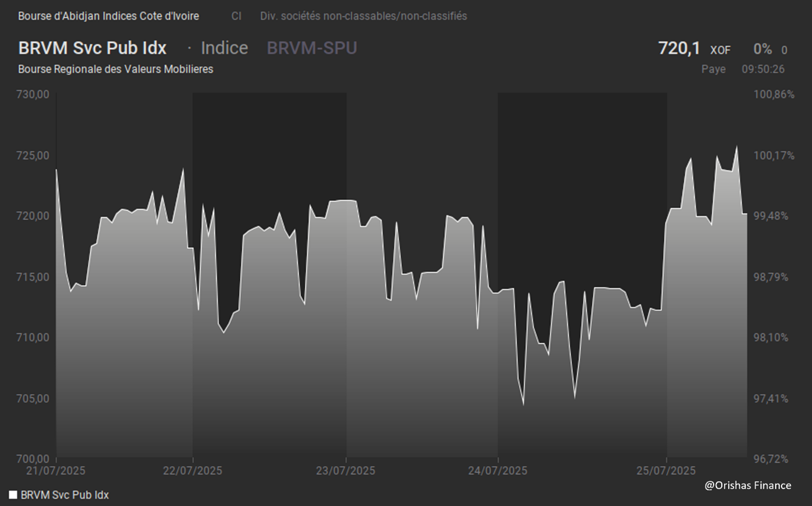Click 'Bourse Regionale des Valeurs Mobilieres' subtitle
Screen dimensions: 812x506
115,69
